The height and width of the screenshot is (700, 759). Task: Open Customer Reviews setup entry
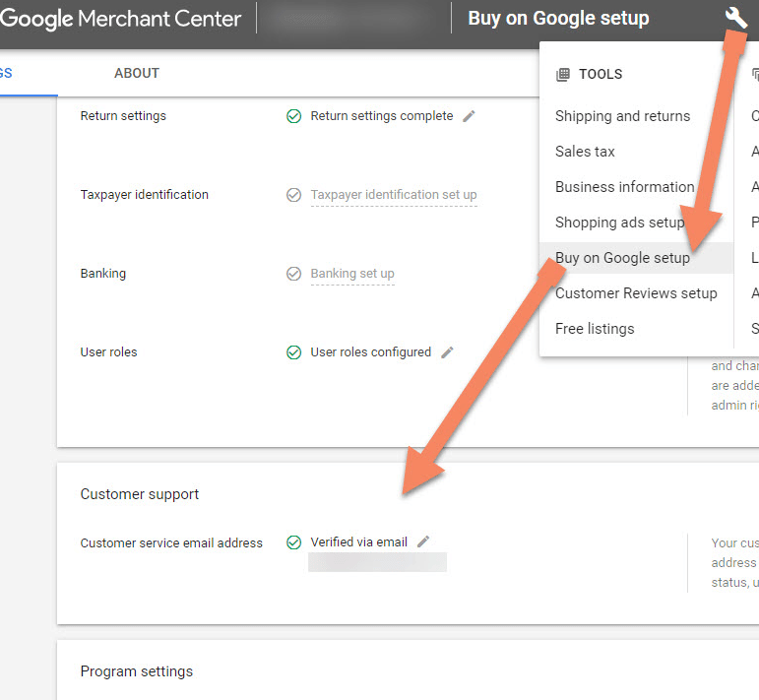[636, 293]
